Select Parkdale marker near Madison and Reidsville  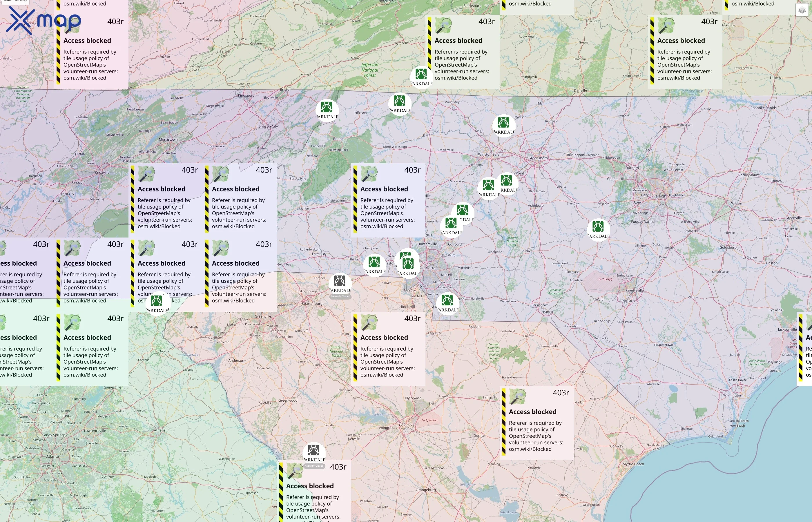click(x=504, y=126)
